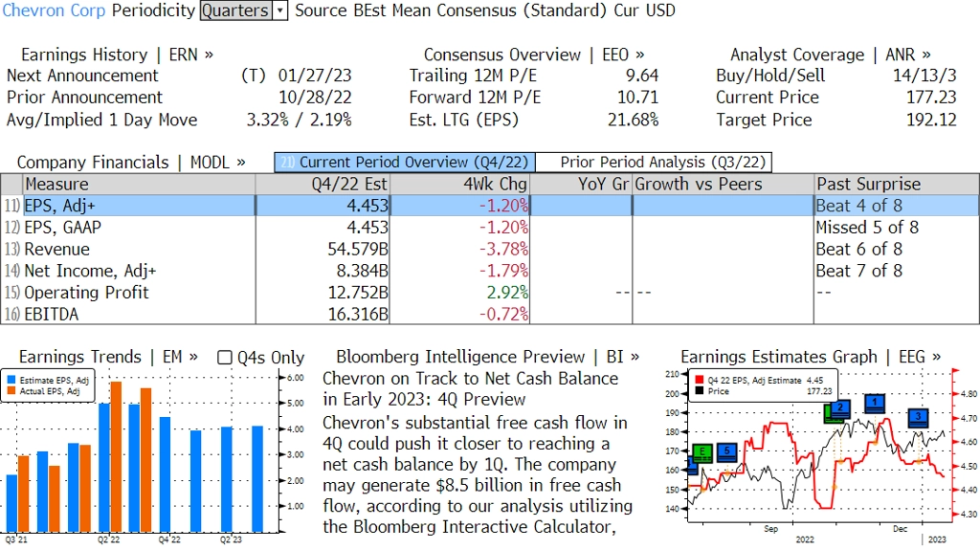Click Operating Profit change 2.92%
This screenshot has height=549, width=980.
507,293
